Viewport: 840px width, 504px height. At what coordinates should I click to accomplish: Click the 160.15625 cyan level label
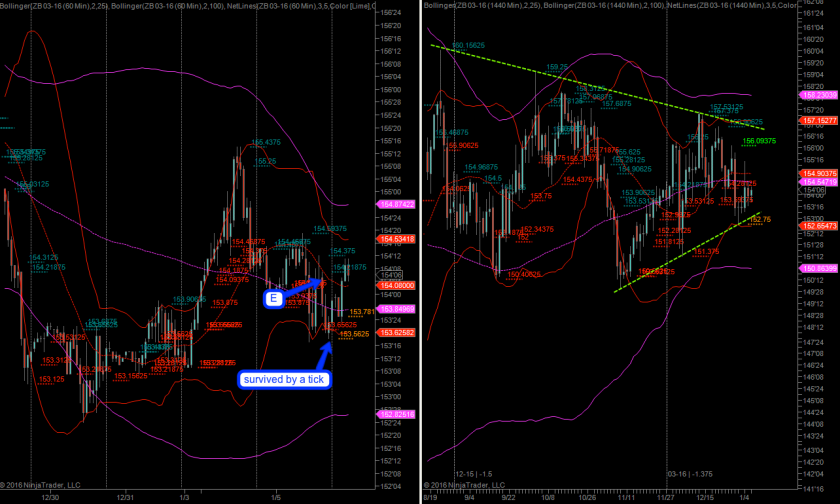pos(468,46)
